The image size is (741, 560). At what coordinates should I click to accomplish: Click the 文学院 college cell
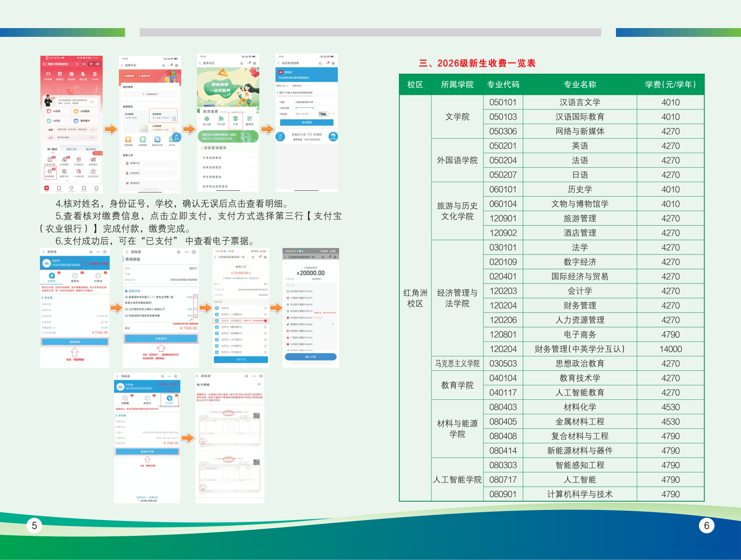(x=457, y=117)
